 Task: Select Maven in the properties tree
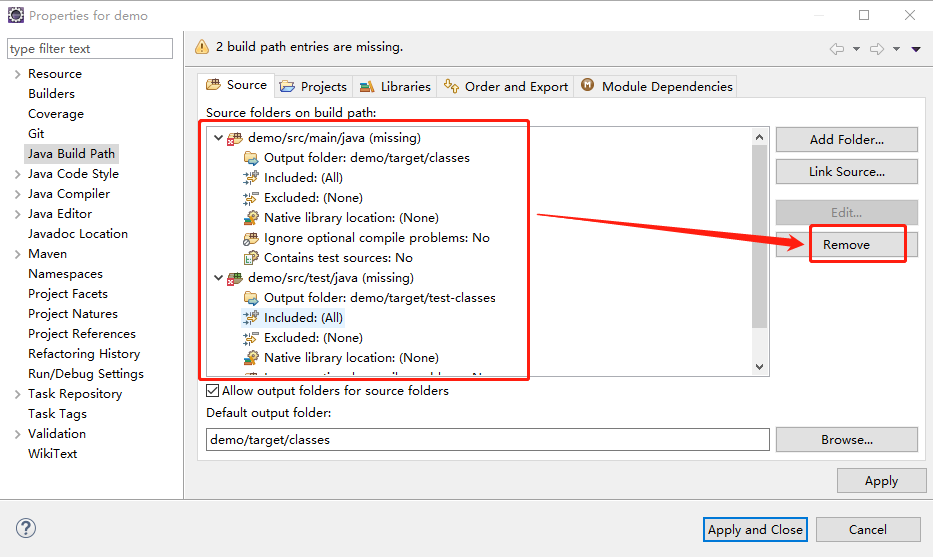(47, 254)
